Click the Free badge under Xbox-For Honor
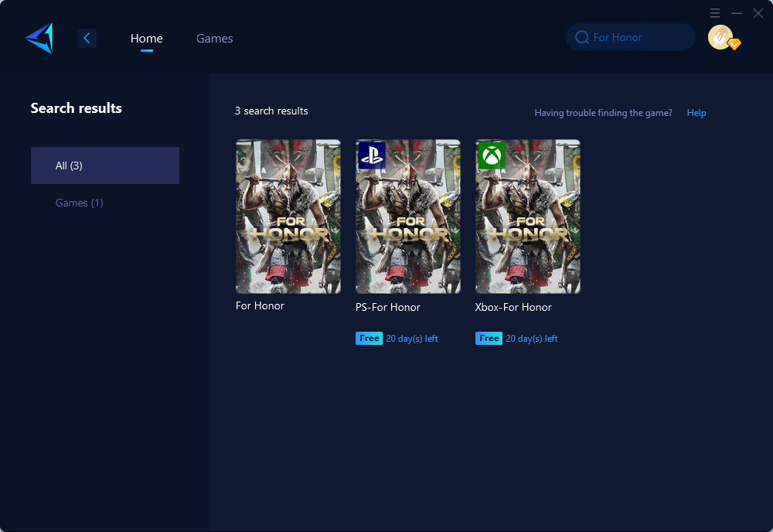This screenshot has height=532, width=773. [489, 338]
